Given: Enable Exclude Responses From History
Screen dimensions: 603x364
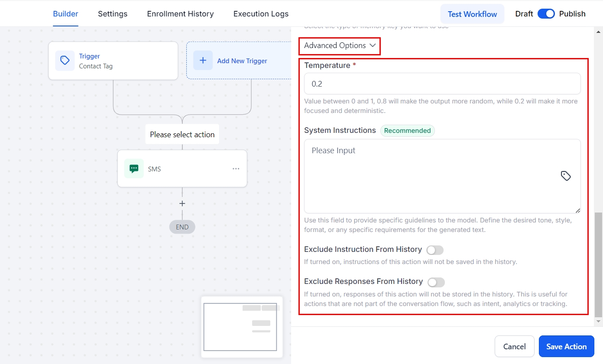Looking at the screenshot, I should click(x=436, y=282).
